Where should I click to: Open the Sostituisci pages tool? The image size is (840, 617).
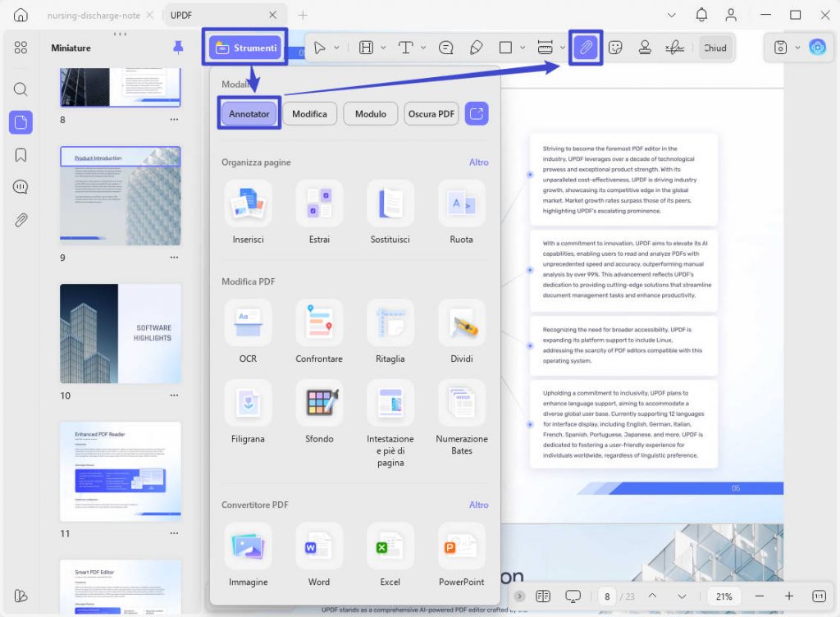[390, 213]
